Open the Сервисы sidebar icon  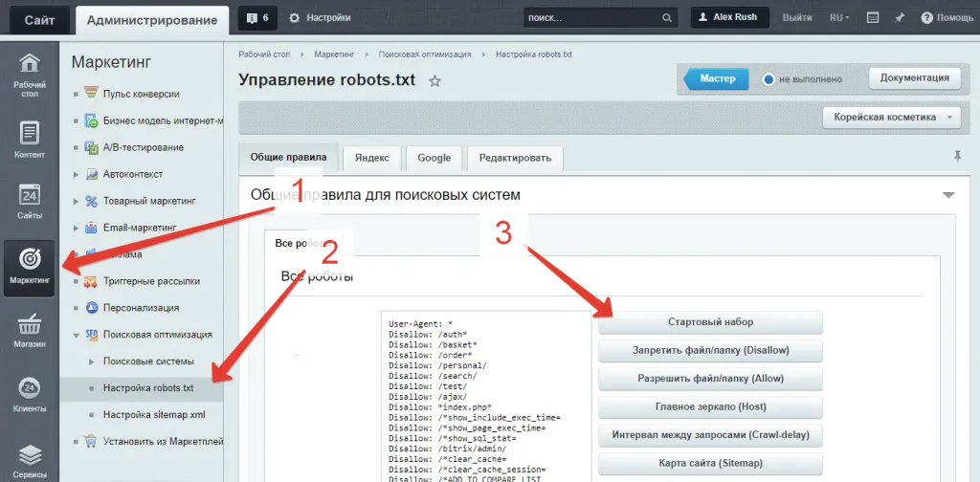[30, 459]
